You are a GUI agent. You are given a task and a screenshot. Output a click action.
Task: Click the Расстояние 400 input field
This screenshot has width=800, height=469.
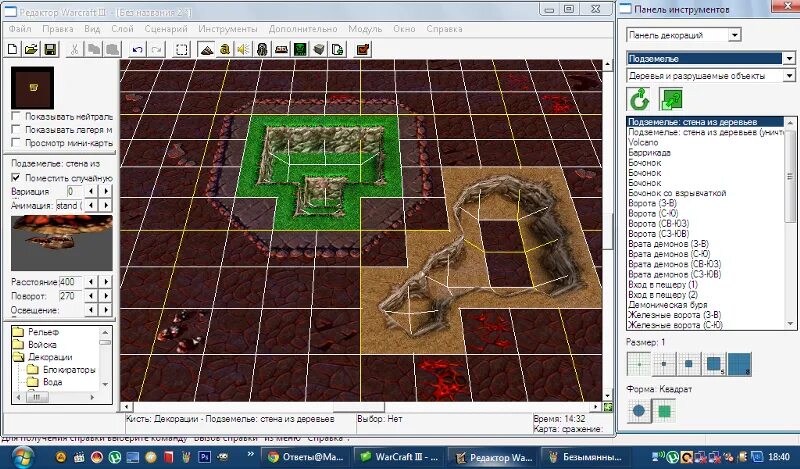(70, 282)
